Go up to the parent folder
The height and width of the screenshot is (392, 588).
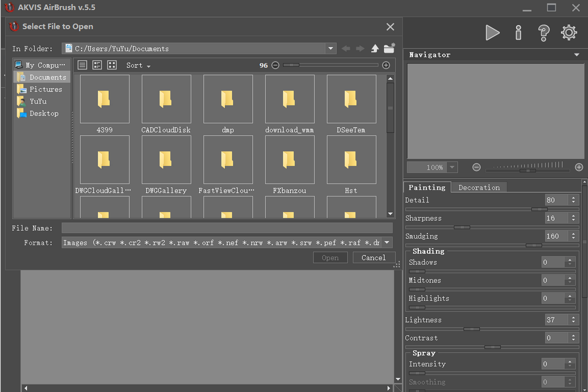tap(375, 48)
